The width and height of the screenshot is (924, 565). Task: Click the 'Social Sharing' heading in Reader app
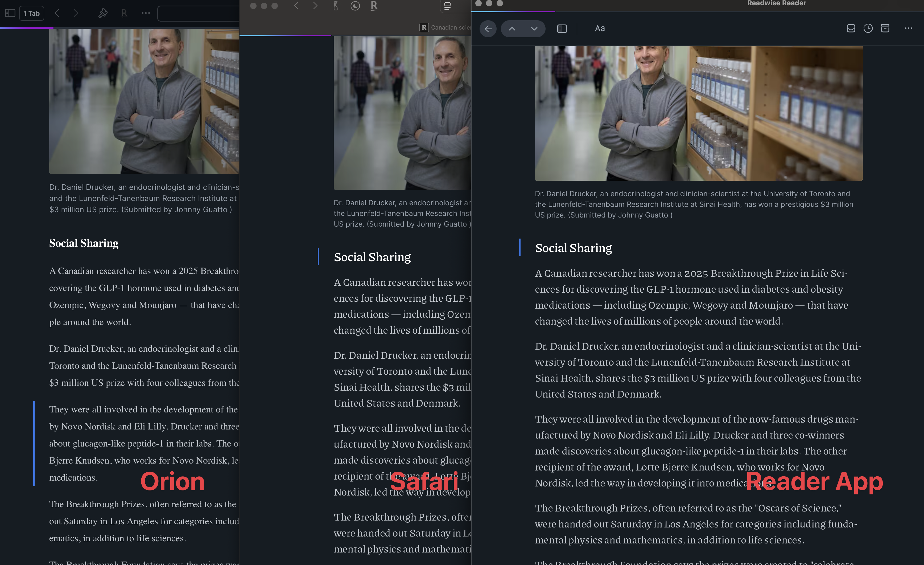tap(573, 248)
